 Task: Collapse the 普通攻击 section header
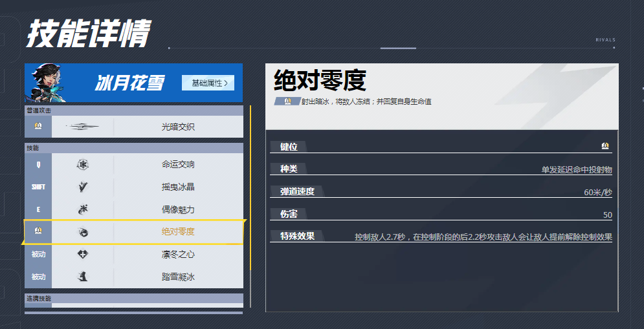pyautogui.click(x=133, y=111)
